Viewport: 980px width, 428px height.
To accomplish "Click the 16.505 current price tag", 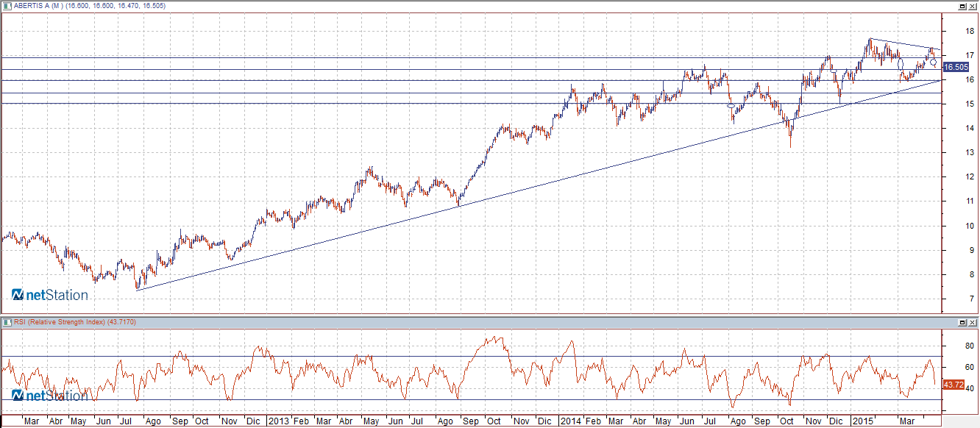I will [x=956, y=67].
